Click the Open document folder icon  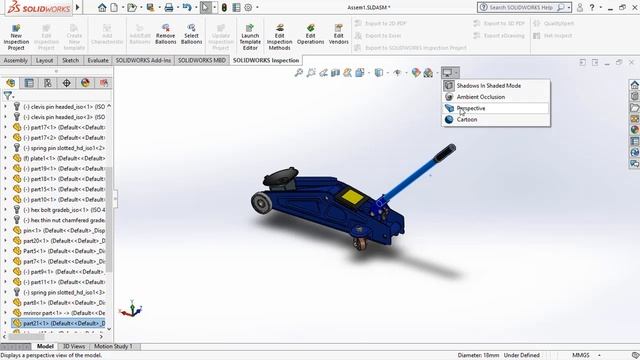(x=131, y=7)
